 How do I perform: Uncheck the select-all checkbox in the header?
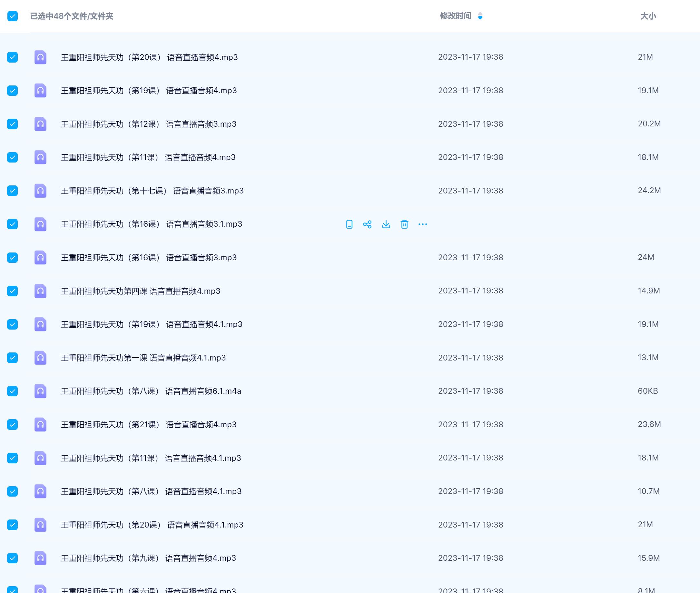pyautogui.click(x=13, y=16)
